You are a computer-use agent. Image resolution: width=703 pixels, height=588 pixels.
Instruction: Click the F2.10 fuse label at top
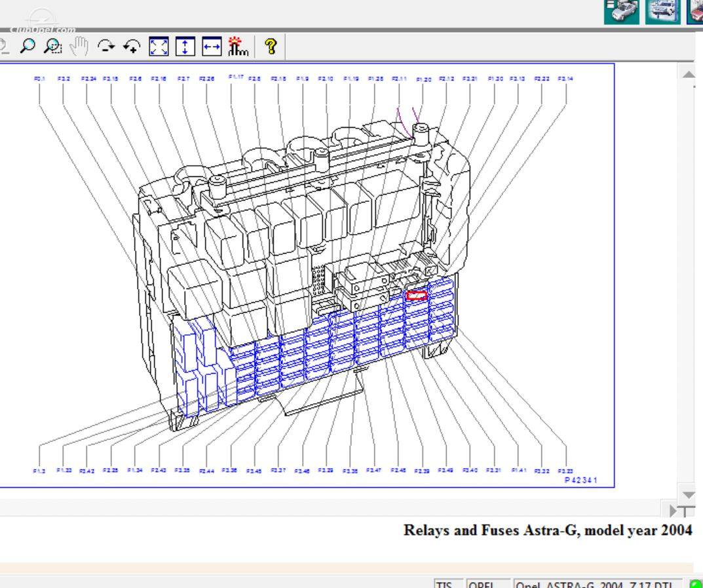tap(326, 79)
